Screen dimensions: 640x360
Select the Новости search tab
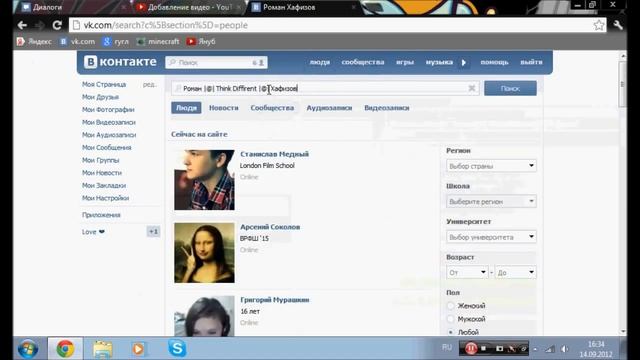click(223, 108)
